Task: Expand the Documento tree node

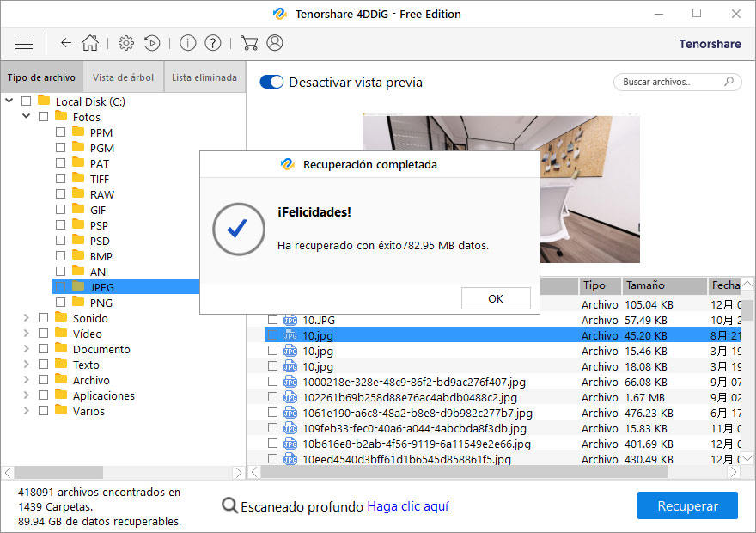Action: point(27,348)
